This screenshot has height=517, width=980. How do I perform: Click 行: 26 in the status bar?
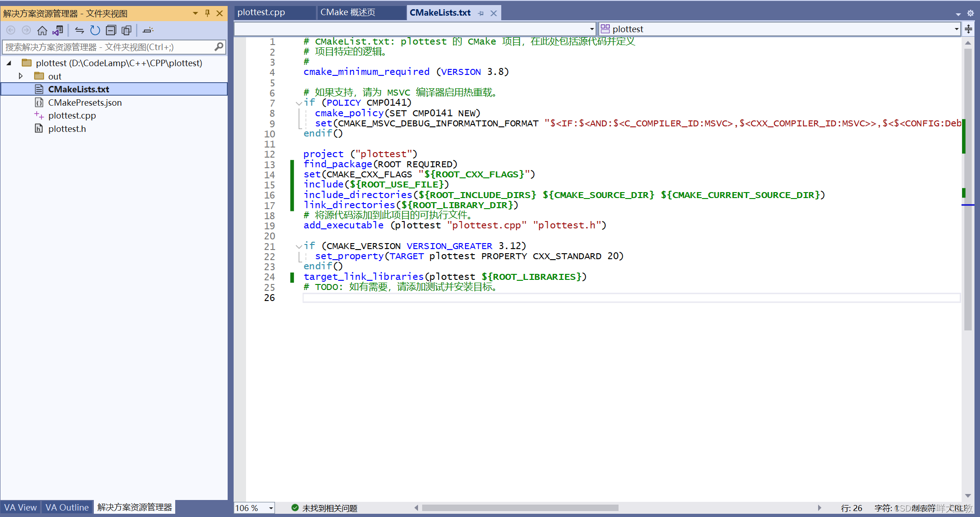coord(852,508)
